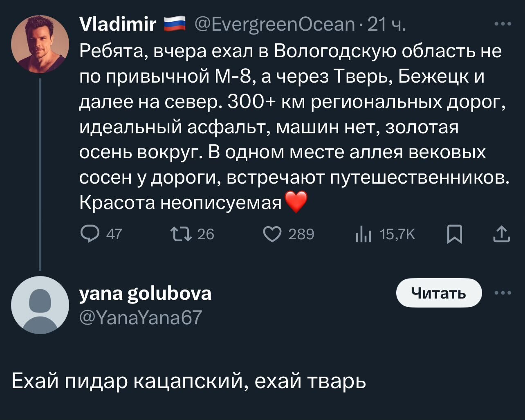Open the three-dot menu on Vladimir's tweet
This screenshot has height=420, width=525.
[503, 25]
